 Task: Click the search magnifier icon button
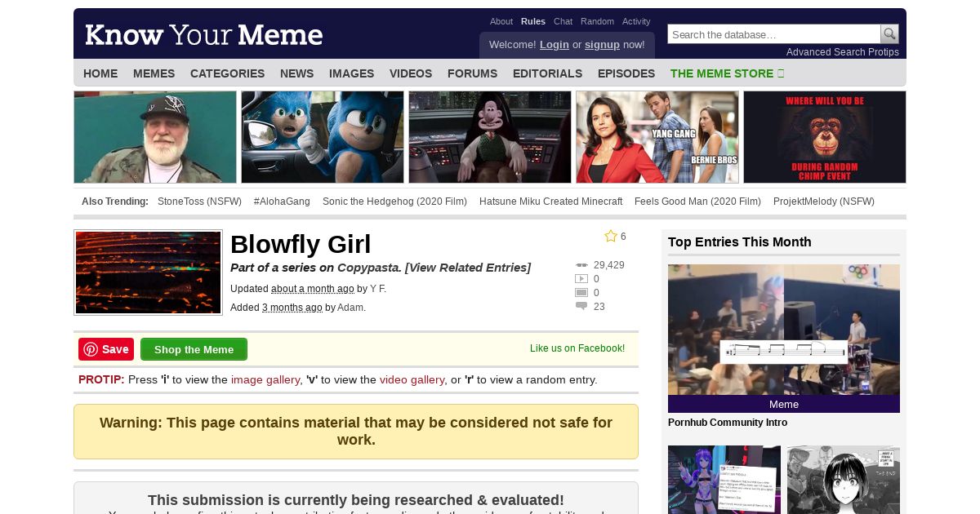click(x=889, y=34)
